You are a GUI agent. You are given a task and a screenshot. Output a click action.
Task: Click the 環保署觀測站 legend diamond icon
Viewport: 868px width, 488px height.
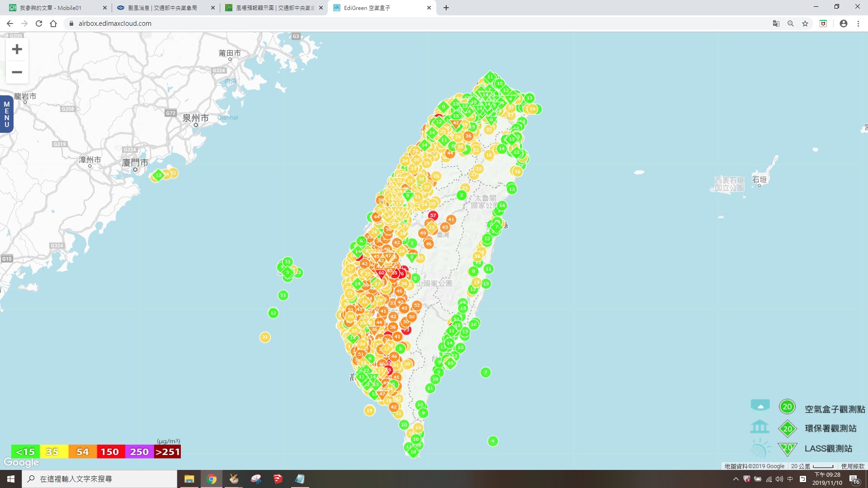click(x=788, y=429)
